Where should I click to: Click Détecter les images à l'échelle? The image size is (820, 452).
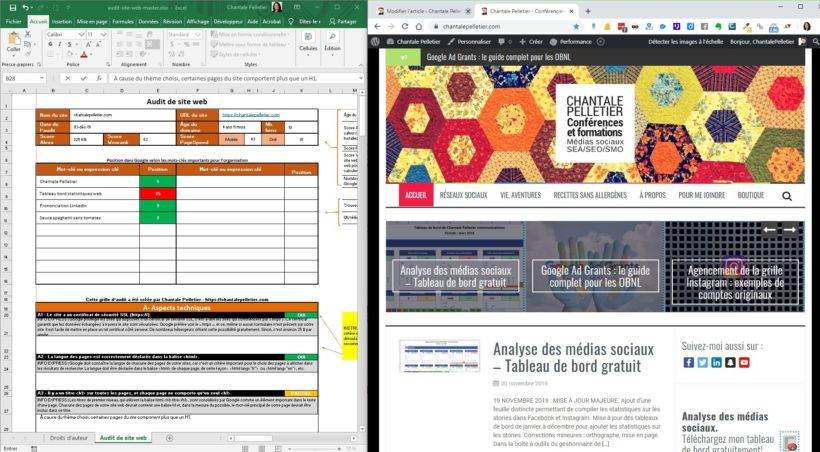click(686, 41)
